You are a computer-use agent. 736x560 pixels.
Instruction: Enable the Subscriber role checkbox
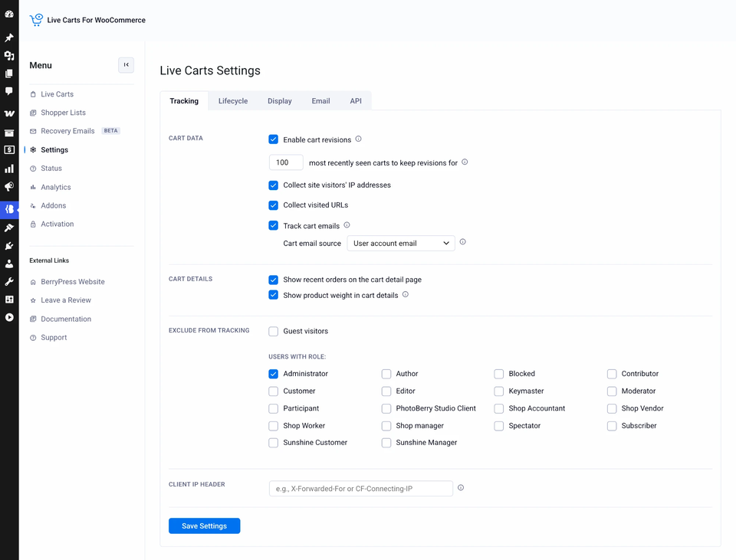pos(612,426)
